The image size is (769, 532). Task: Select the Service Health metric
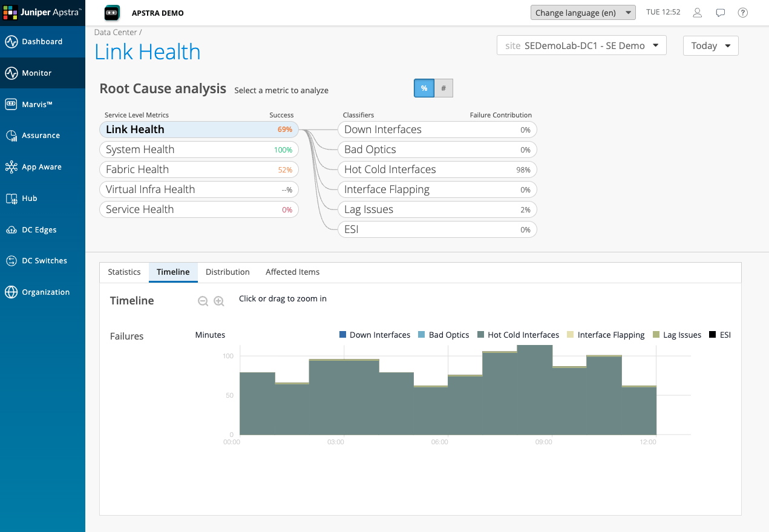(x=199, y=209)
